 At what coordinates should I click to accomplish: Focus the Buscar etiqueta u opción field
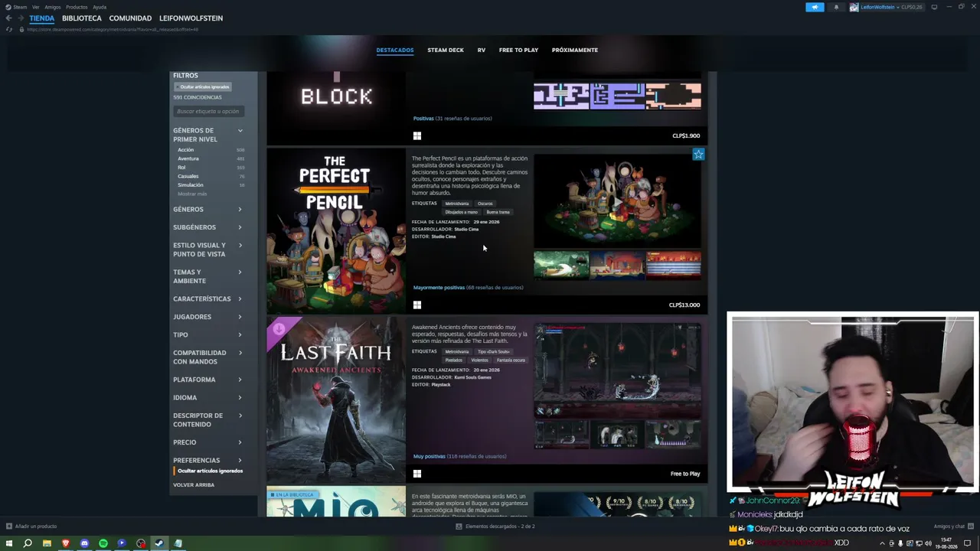[x=209, y=112]
